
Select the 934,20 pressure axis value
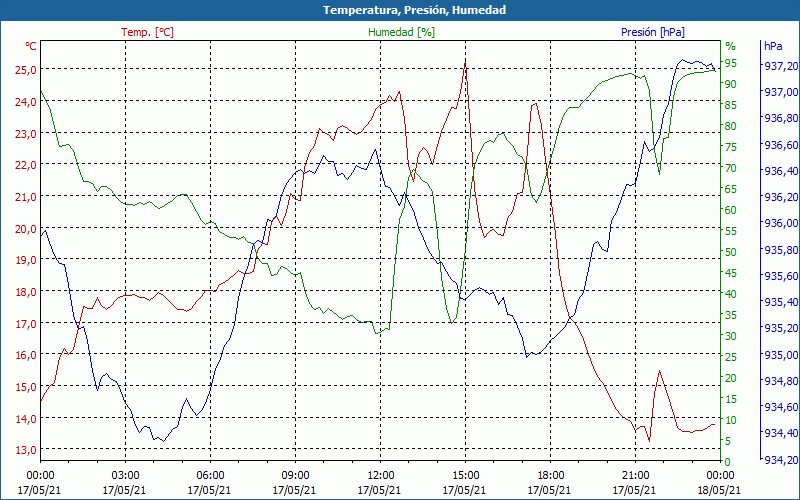click(x=782, y=460)
